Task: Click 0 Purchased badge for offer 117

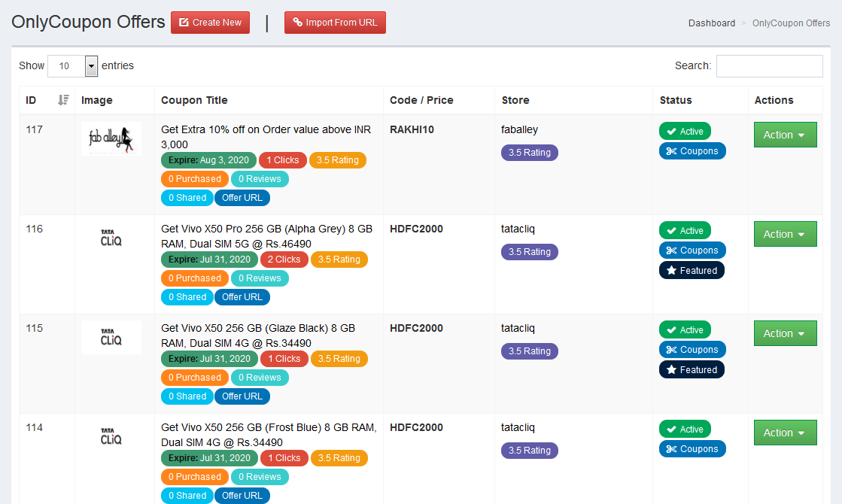Action: 195,179
